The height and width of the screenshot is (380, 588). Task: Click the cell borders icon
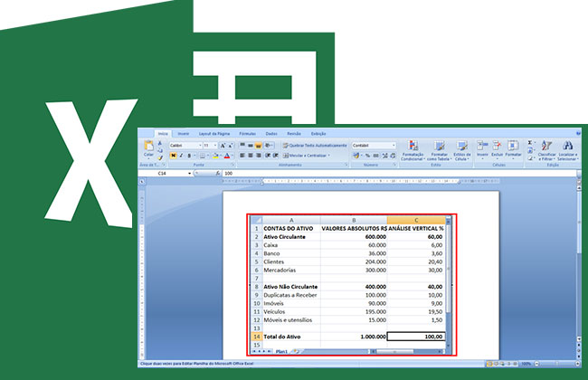[x=203, y=156]
